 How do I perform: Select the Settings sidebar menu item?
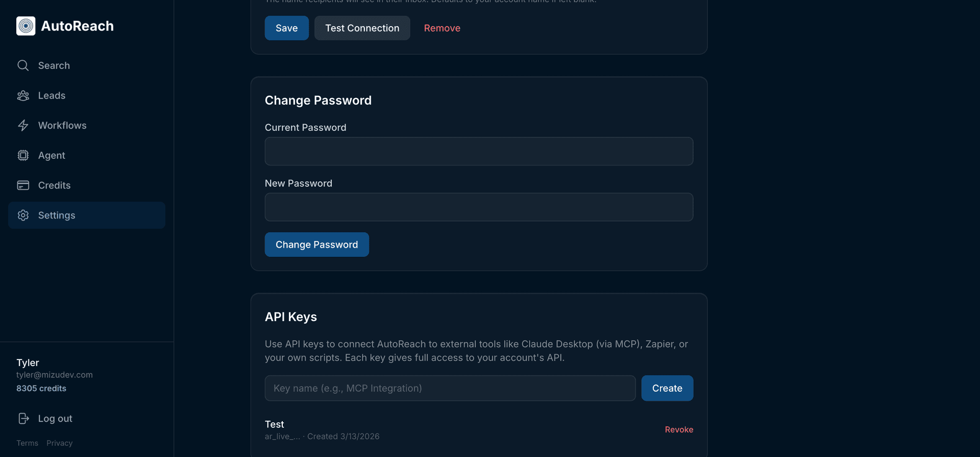coord(57,215)
